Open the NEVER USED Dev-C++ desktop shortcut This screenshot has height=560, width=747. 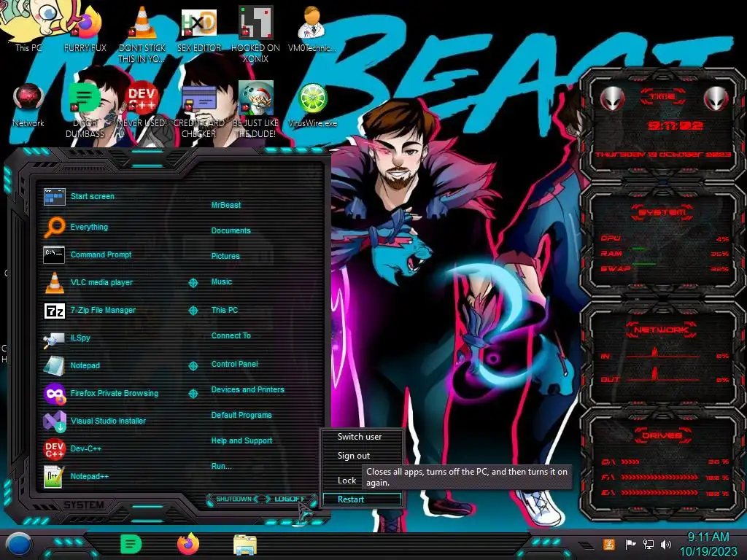click(142, 105)
